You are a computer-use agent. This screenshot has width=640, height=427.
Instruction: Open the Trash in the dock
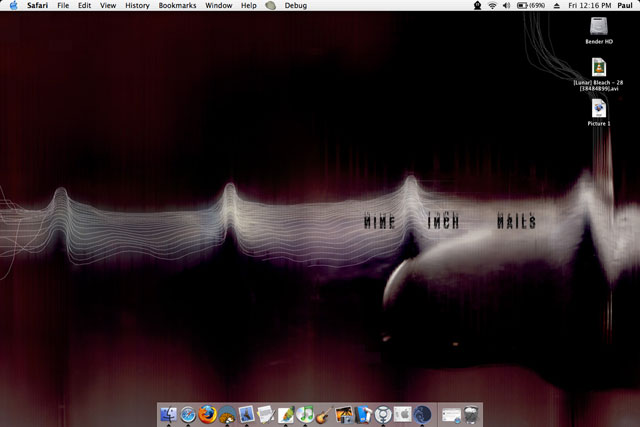(x=471, y=414)
